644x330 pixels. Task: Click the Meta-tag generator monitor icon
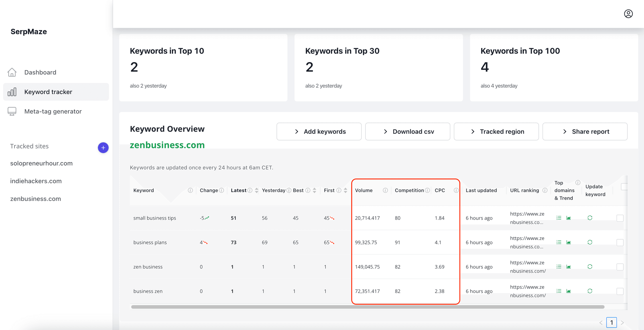point(12,111)
